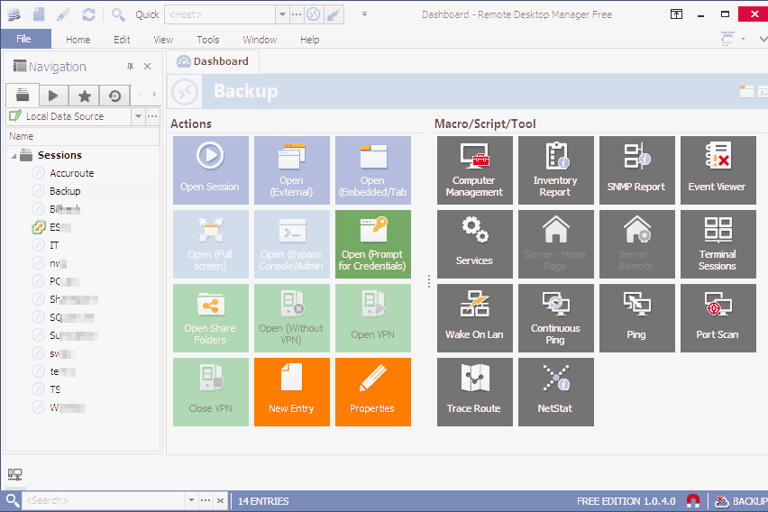Close the Navigation panel
Viewport: 768px width, 512px height.
tap(147, 66)
